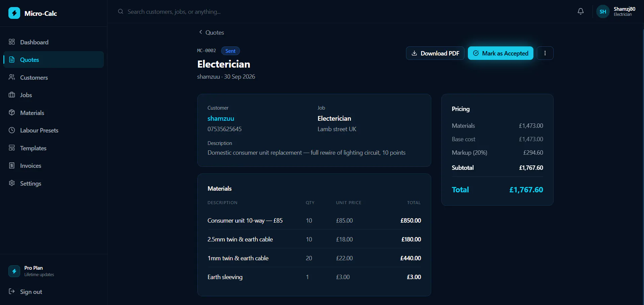The image size is (644, 305).
Task: Click the Sign out arrow icon
Action: click(x=12, y=291)
